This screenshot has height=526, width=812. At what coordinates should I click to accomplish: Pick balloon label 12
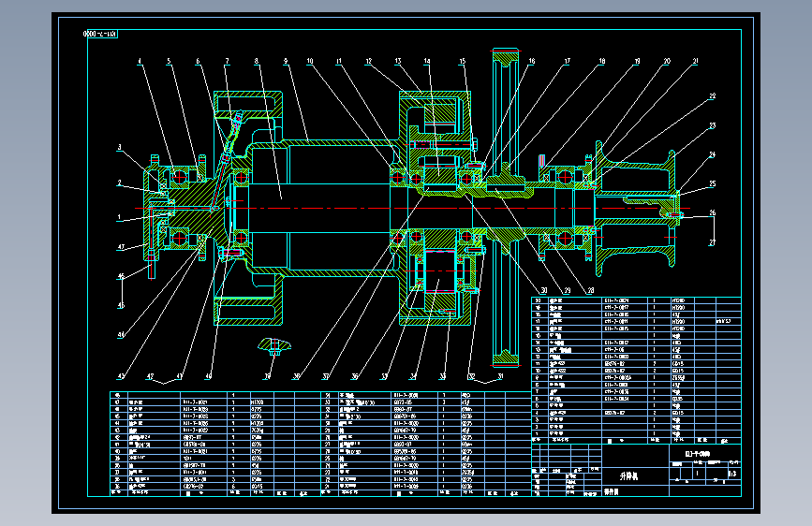tap(369, 61)
